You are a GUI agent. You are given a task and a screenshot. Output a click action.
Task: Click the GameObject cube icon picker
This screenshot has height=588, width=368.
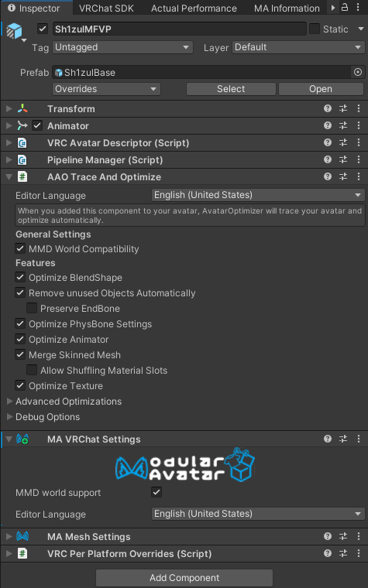pos(15,32)
